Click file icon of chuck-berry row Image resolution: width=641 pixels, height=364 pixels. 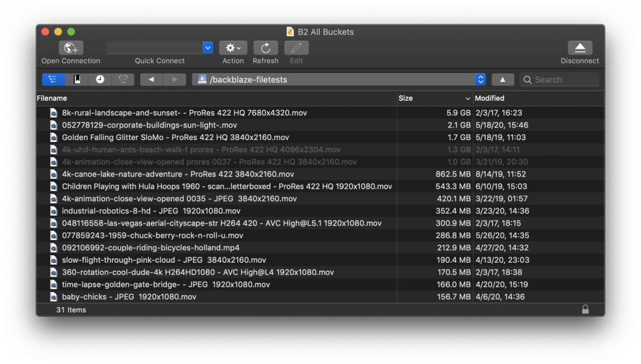pos(54,235)
